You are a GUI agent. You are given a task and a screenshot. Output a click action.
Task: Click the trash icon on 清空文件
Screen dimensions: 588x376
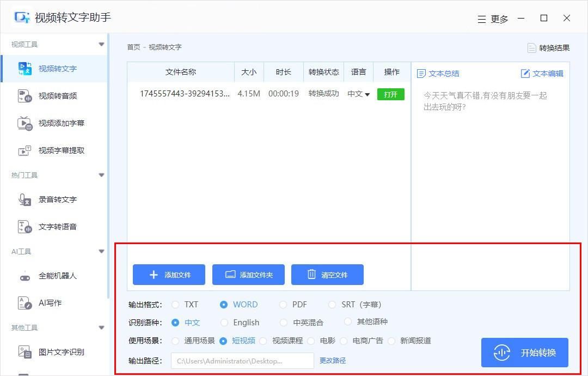point(311,274)
